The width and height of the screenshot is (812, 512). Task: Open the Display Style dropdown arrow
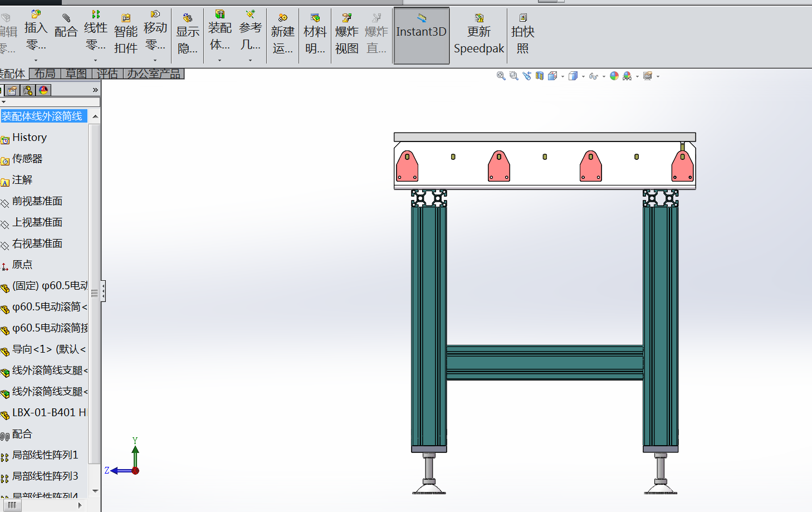point(583,76)
